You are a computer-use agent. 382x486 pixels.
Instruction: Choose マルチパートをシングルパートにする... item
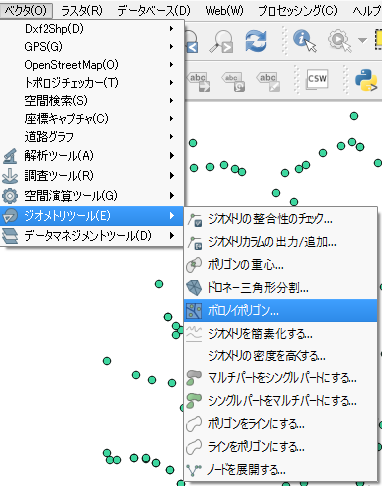pos(281,379)
